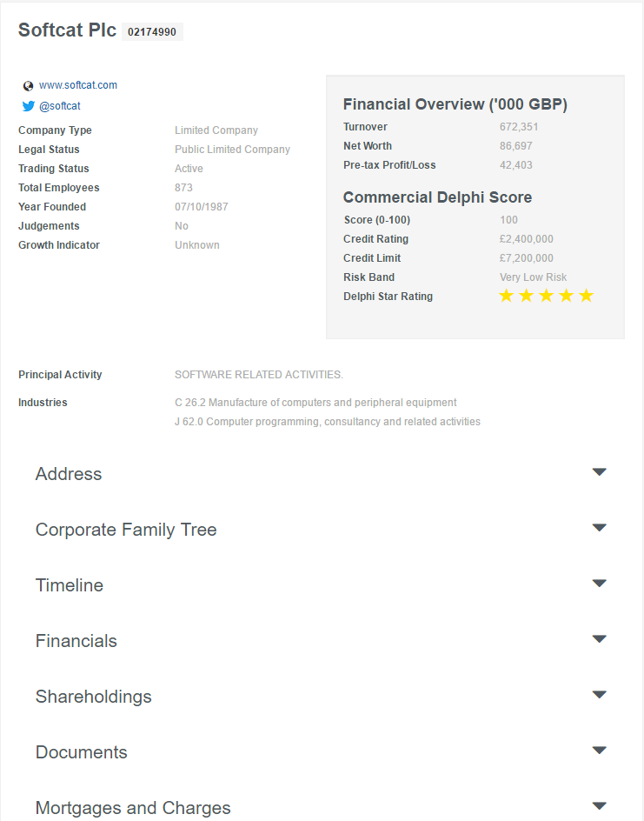Click the Twitter bird icon
Image resolution: width=644 pixels, height=821 pixels.
(29, 106)
